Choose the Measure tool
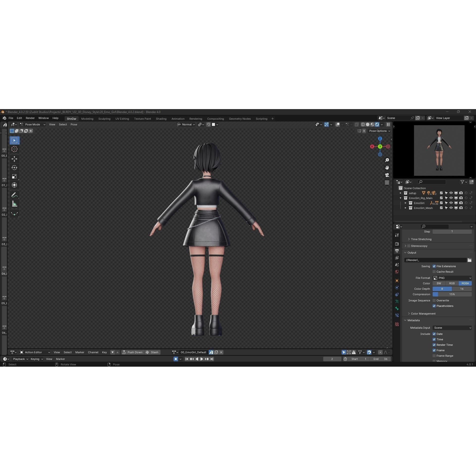The image size is (476, 476). [14, 204]
